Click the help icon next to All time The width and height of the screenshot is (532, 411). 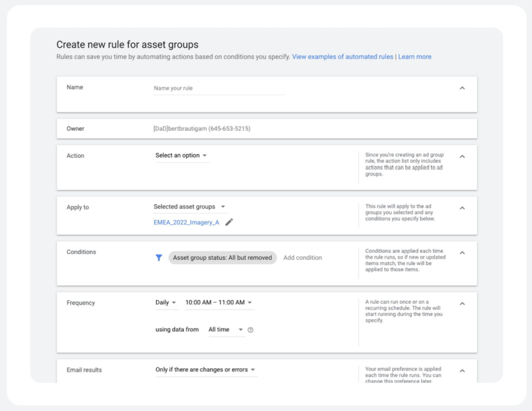[x=251, y=330]
